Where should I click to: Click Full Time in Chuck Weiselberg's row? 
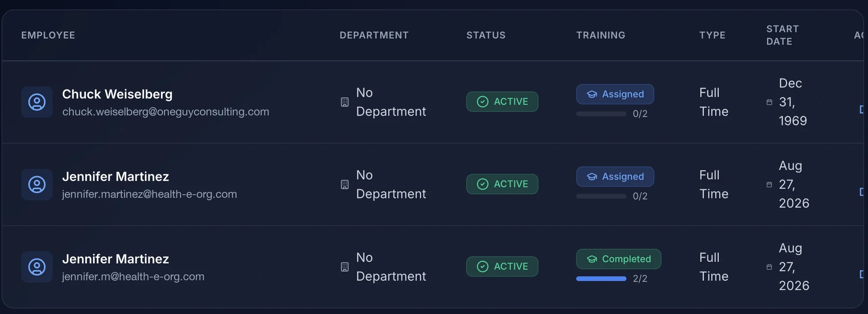[x=714, y=102]
